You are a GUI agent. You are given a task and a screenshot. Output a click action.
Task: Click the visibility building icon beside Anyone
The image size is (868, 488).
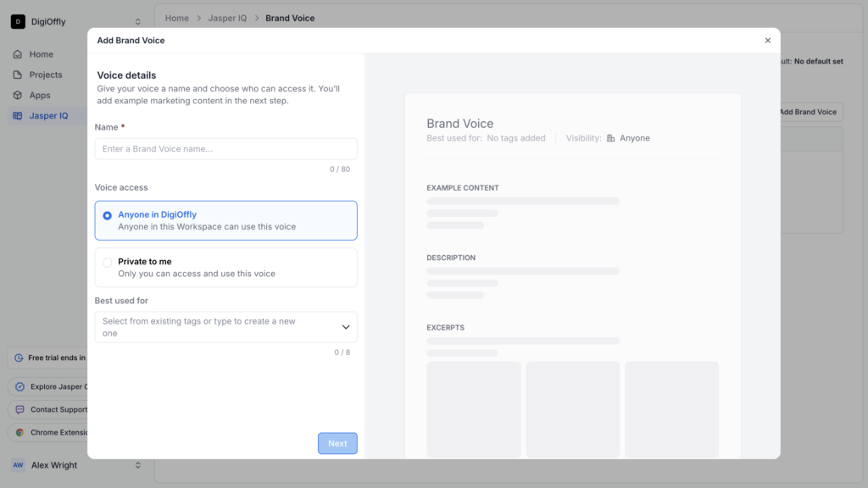pyautogui.click(x=609, y=137)
